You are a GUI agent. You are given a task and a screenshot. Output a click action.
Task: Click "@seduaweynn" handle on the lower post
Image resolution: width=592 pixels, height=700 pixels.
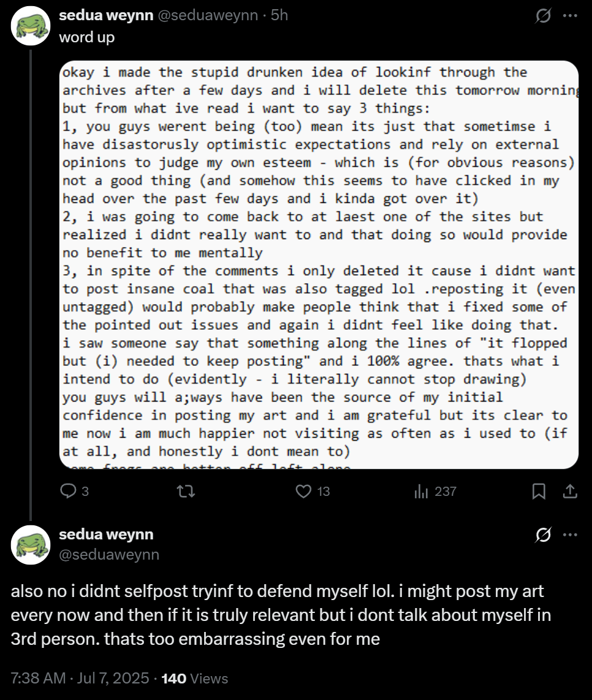109,555
